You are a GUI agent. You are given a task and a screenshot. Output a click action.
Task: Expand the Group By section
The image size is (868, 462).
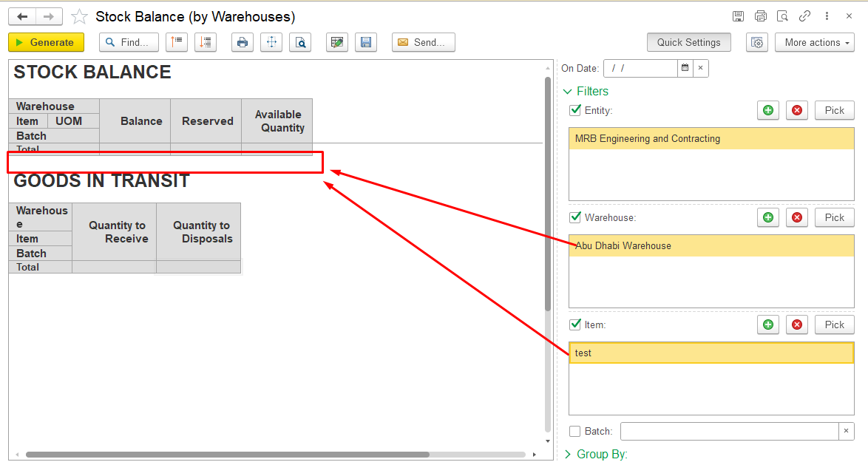click(x=596, y=455)
